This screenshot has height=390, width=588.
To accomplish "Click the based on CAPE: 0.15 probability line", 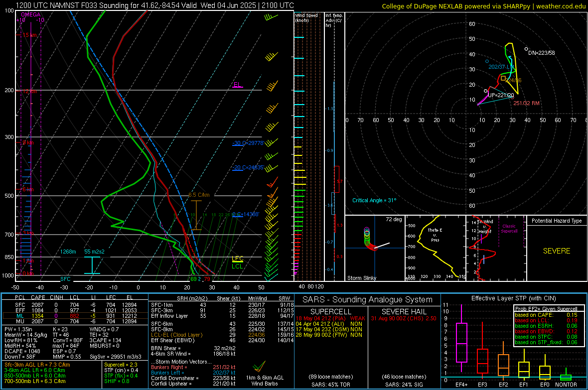I will tap(546, 315).
